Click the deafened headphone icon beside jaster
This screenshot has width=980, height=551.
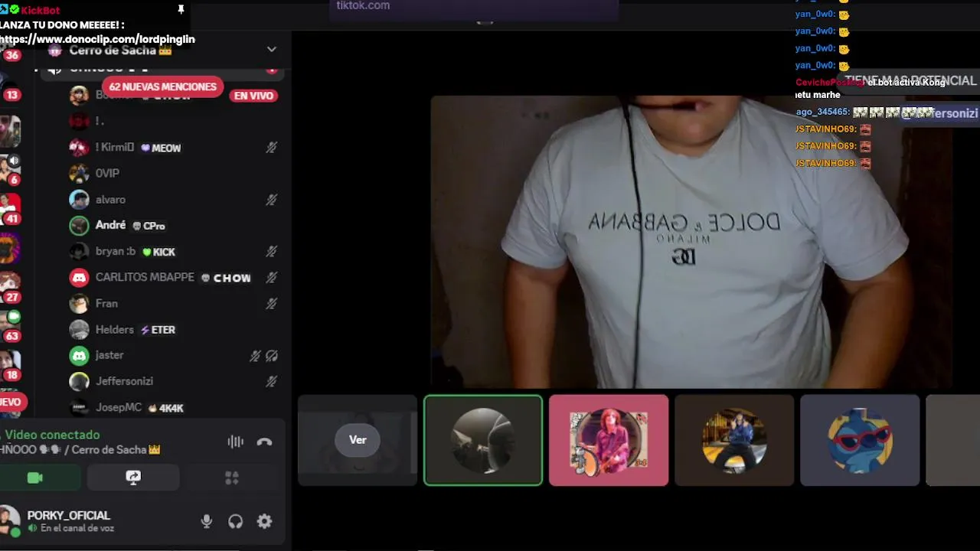(271, 356)
